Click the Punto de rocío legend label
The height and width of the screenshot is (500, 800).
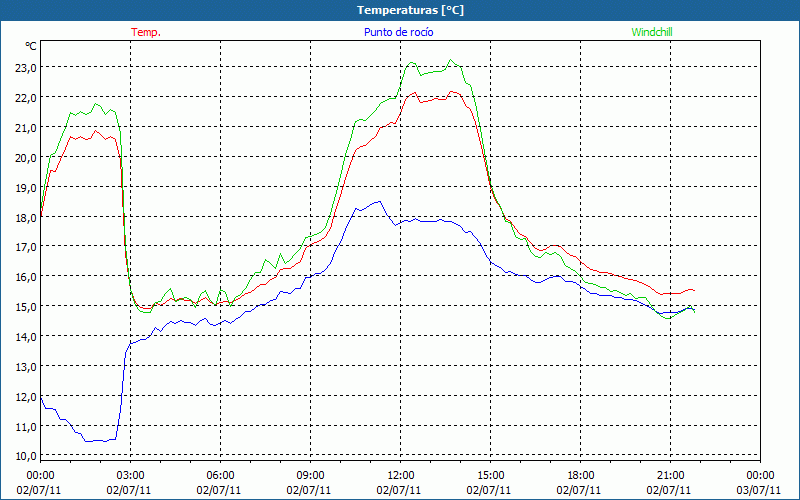coord(398,32)
